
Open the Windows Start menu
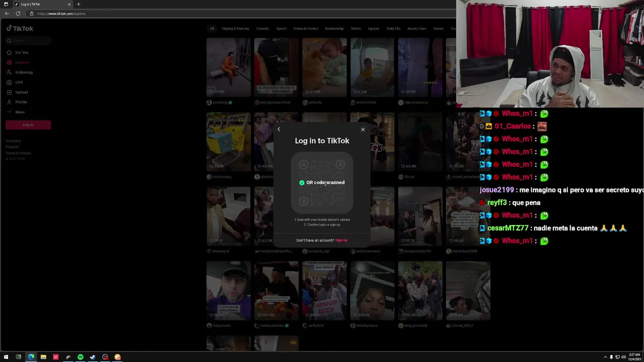point(6,357)
